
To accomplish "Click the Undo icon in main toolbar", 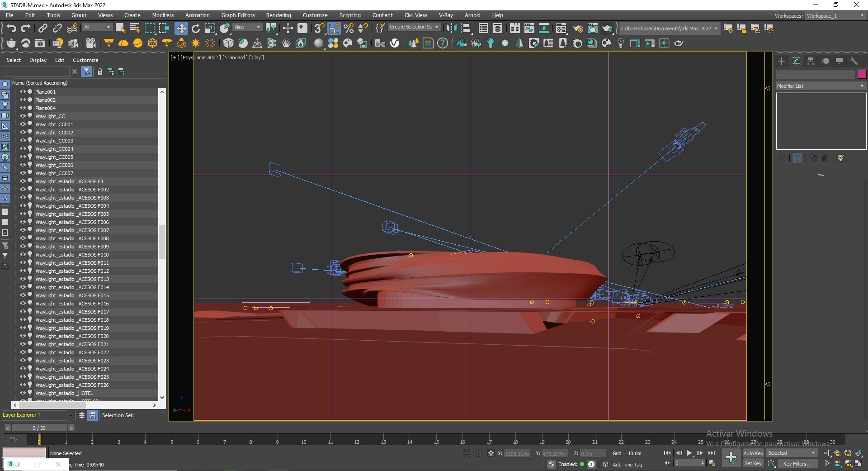I will click(11, 28).
